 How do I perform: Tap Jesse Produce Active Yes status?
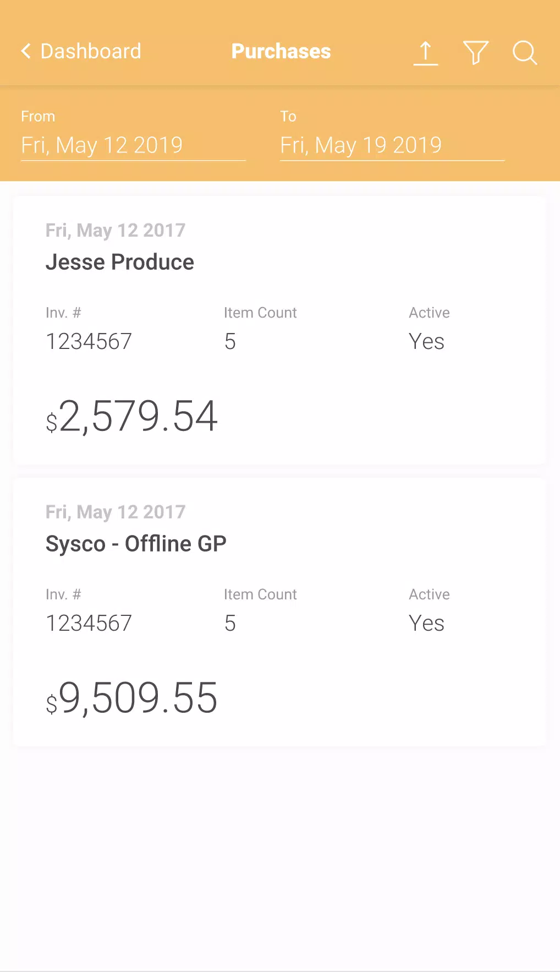click(426, 342)
